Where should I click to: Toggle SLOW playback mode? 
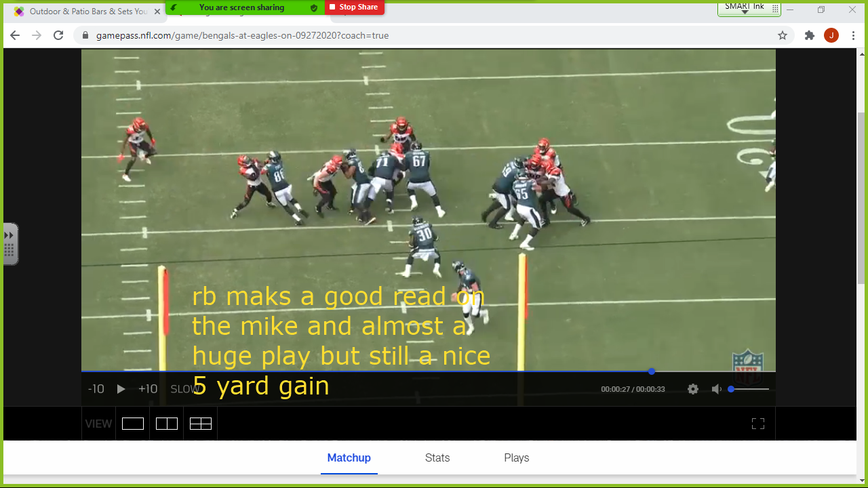tap(185, 388)
